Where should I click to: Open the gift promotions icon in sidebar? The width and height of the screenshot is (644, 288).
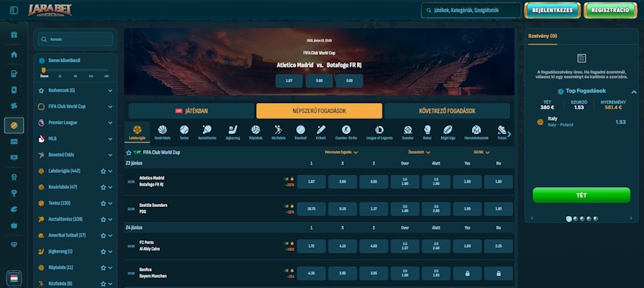coord(14,35)
